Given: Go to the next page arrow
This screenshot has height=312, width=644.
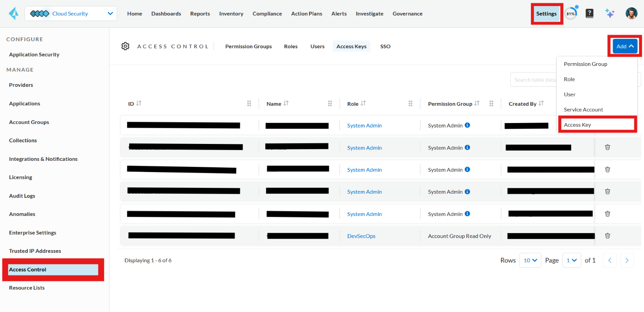Looking at the screenshot, I should 627,260.
